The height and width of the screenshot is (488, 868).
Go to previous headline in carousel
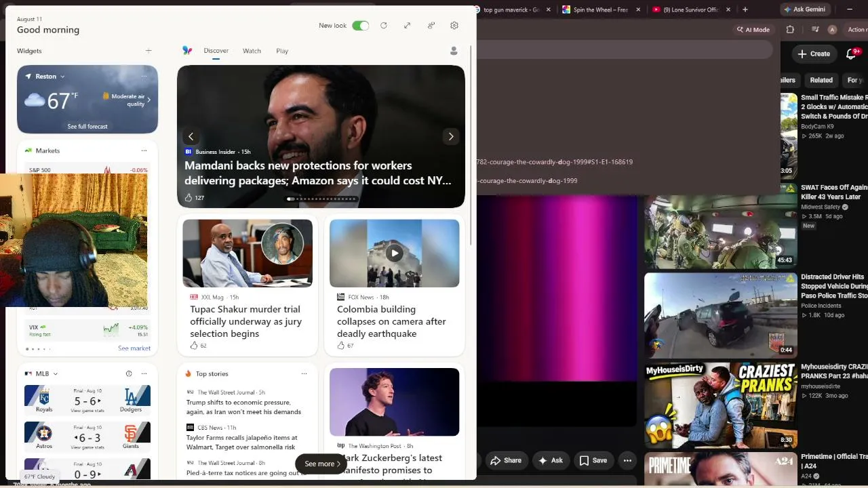click(x=191, y=136)
